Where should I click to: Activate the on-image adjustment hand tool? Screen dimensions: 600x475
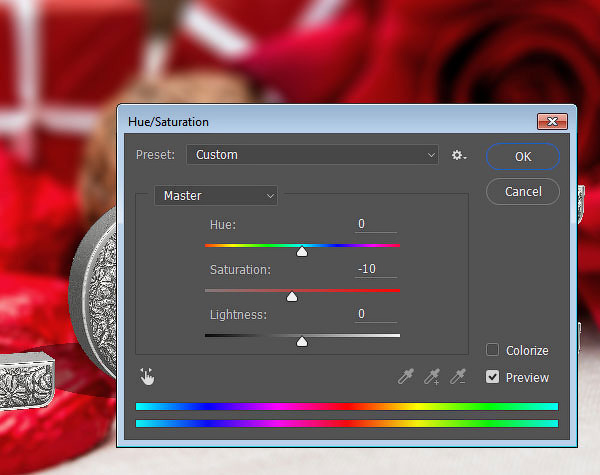coord(147,377)
